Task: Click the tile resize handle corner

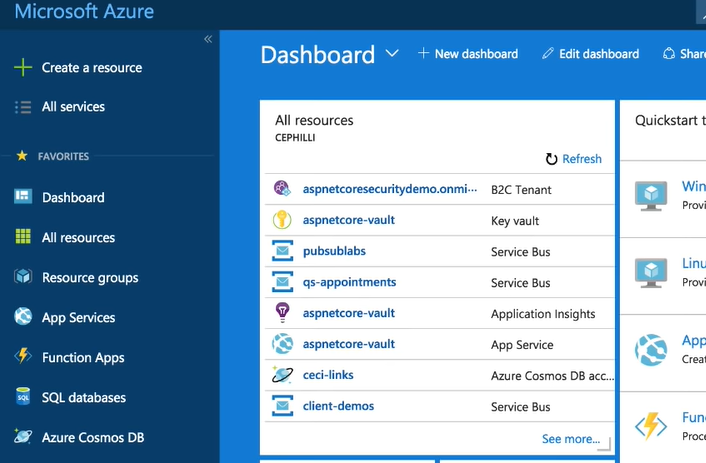Action: 604,446
